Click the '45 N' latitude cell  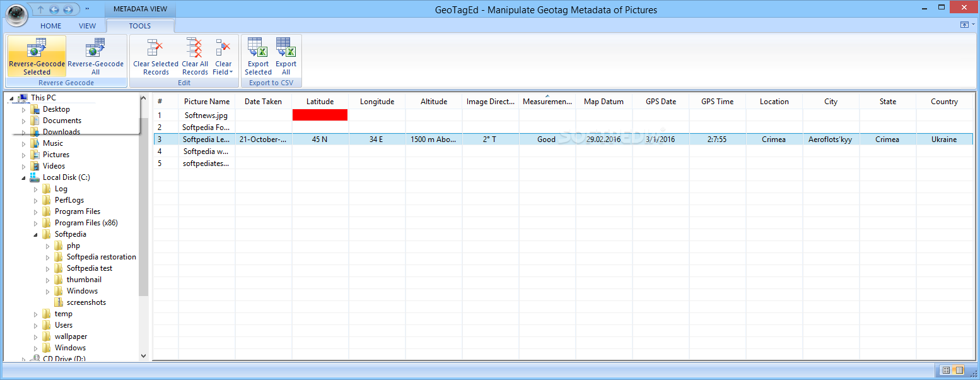pos(320,140)
